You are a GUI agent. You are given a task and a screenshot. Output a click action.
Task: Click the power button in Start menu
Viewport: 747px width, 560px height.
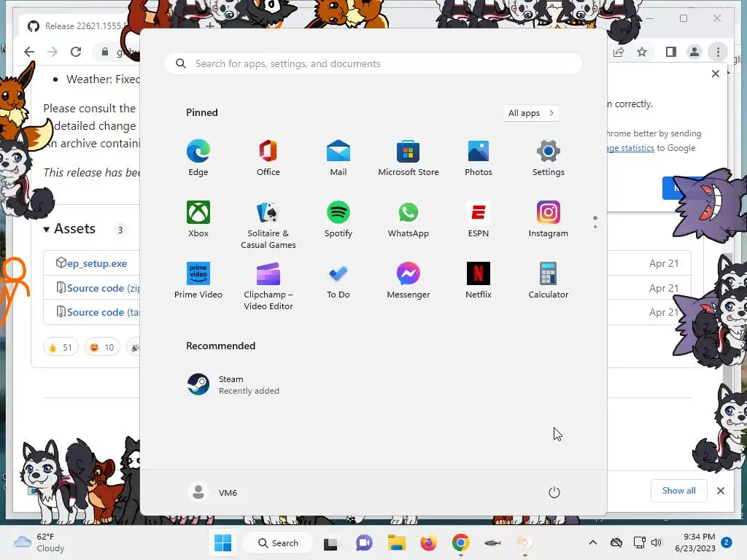point(554,492)
